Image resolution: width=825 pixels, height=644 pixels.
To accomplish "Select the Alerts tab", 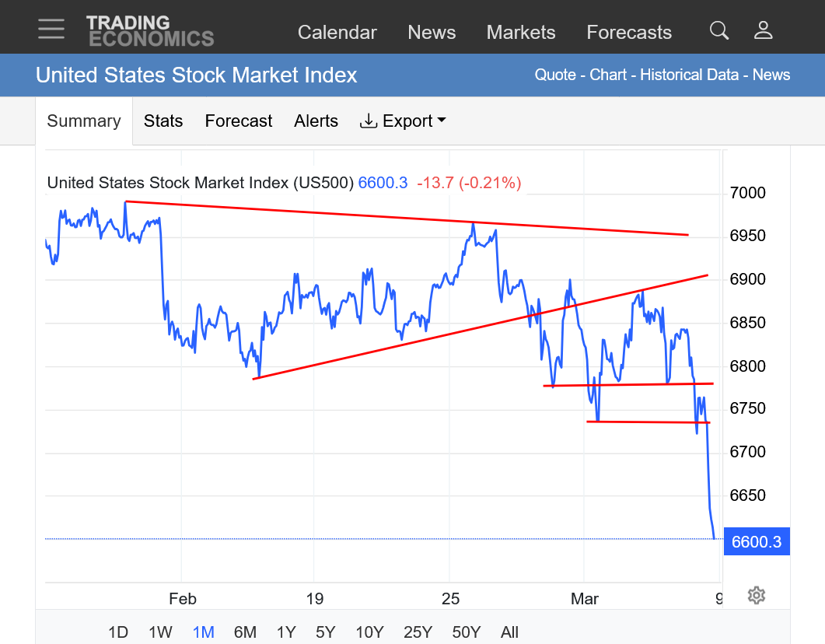I will coord(316,121).
